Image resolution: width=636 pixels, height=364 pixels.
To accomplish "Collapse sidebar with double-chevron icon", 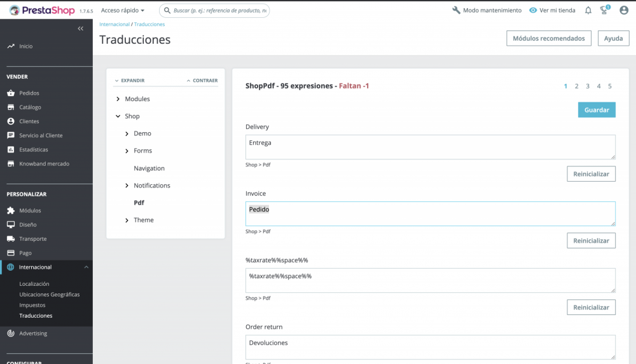I will (81, 29).
